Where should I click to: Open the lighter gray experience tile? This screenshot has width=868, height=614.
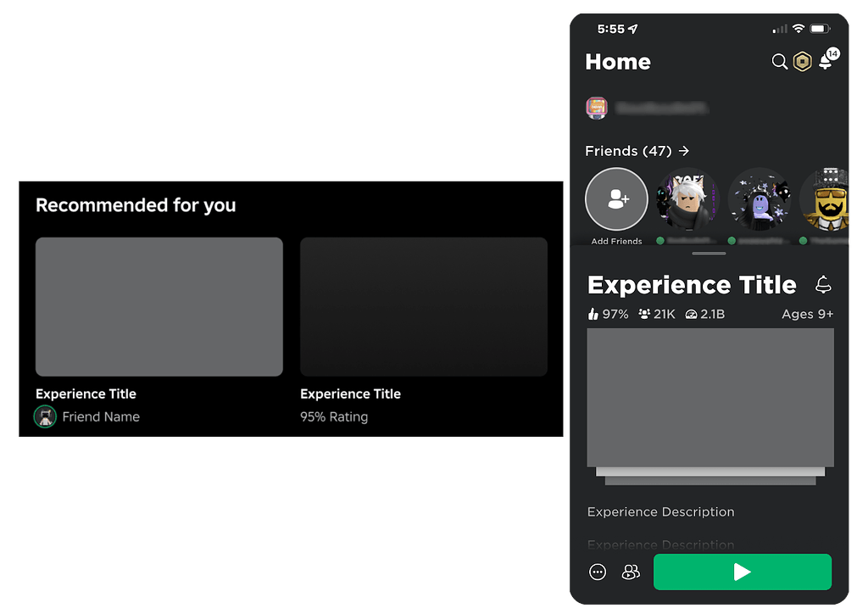coord(159,307)
